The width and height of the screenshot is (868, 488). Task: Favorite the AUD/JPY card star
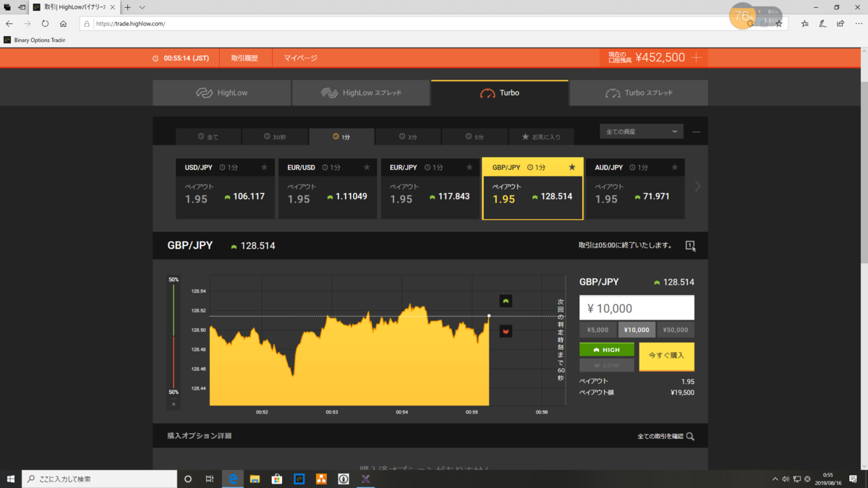675,168
